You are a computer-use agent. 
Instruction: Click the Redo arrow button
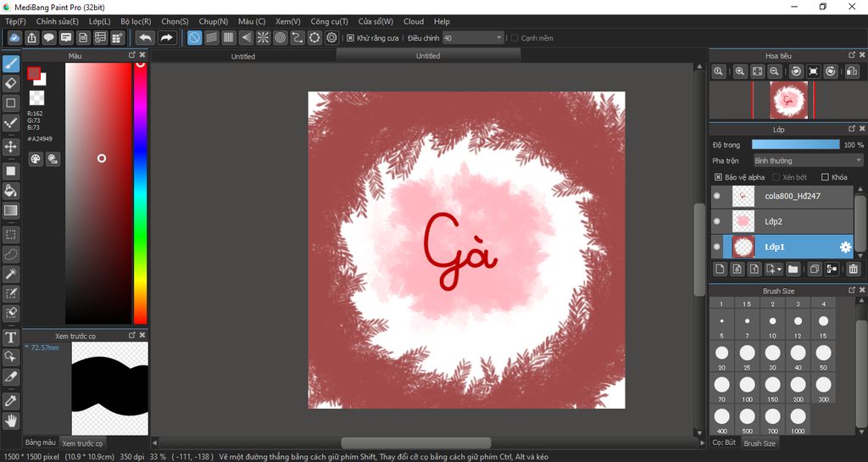[x=166, y=37]
